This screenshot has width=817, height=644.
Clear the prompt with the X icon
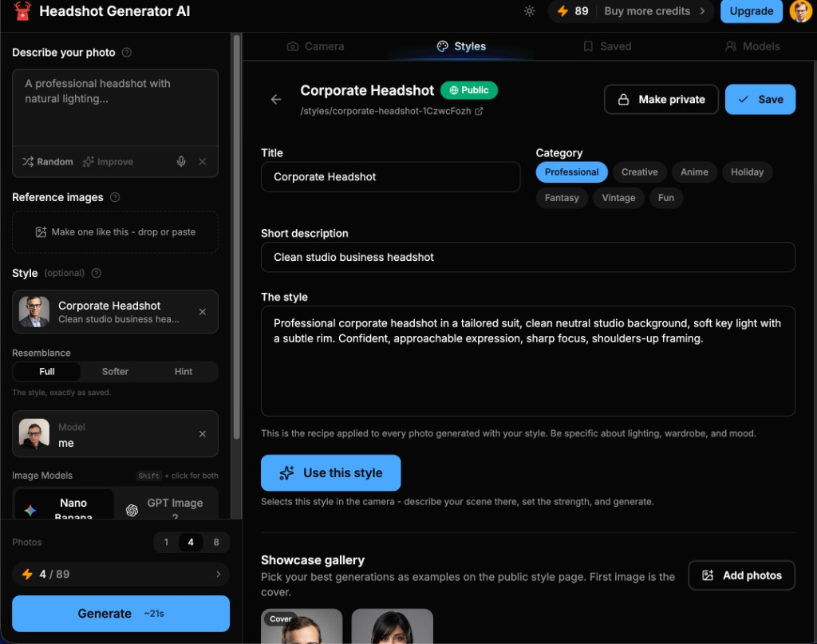point(203,161)
